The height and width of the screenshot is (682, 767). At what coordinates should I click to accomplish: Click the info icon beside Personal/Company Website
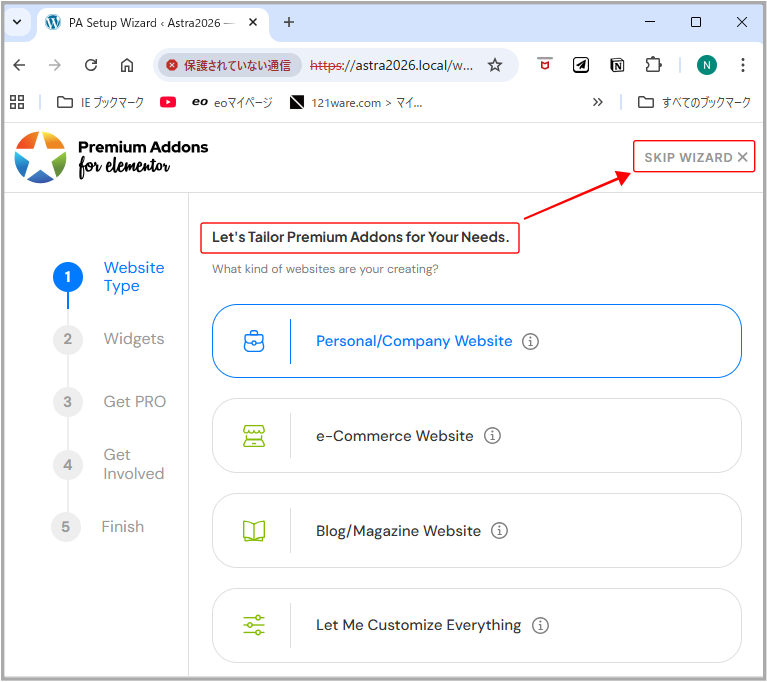tap(531, 342)
